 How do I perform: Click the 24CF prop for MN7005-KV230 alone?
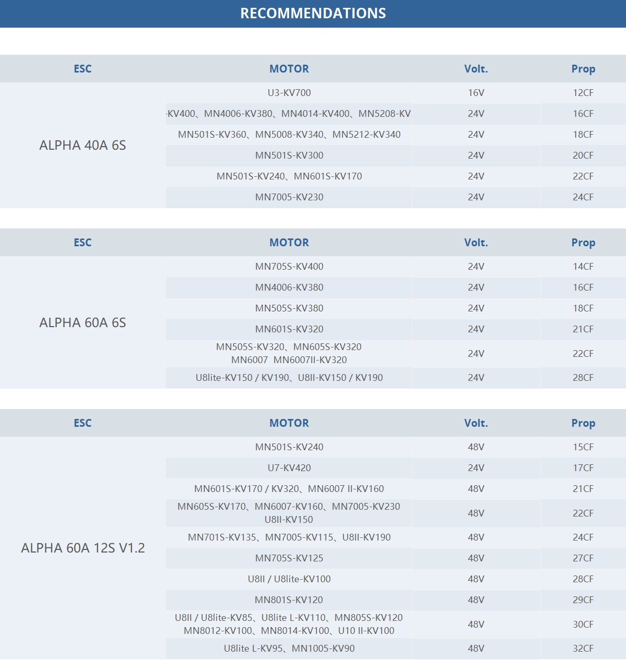(x=583, y=197)
